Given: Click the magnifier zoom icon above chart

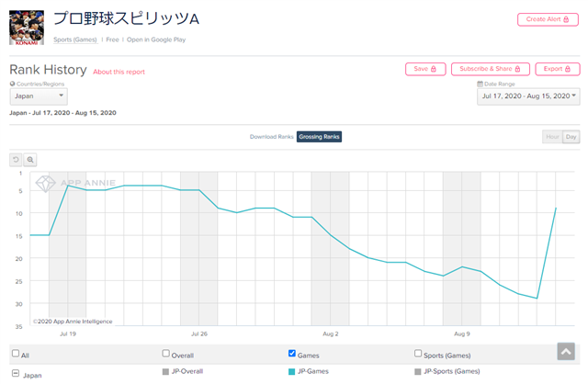Looking at the screenshot, I should 30,160.
